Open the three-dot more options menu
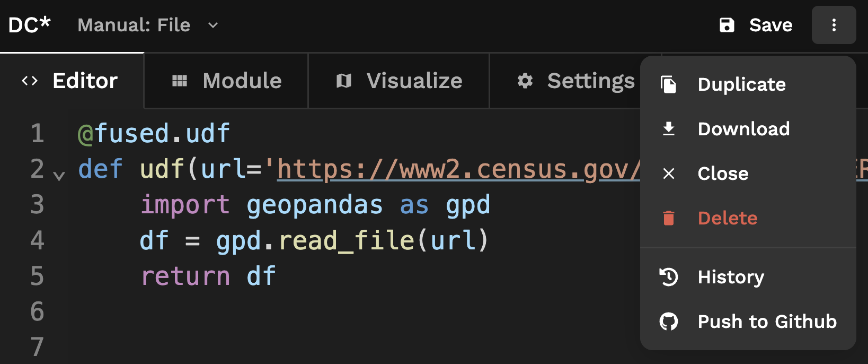 point(834,25)
